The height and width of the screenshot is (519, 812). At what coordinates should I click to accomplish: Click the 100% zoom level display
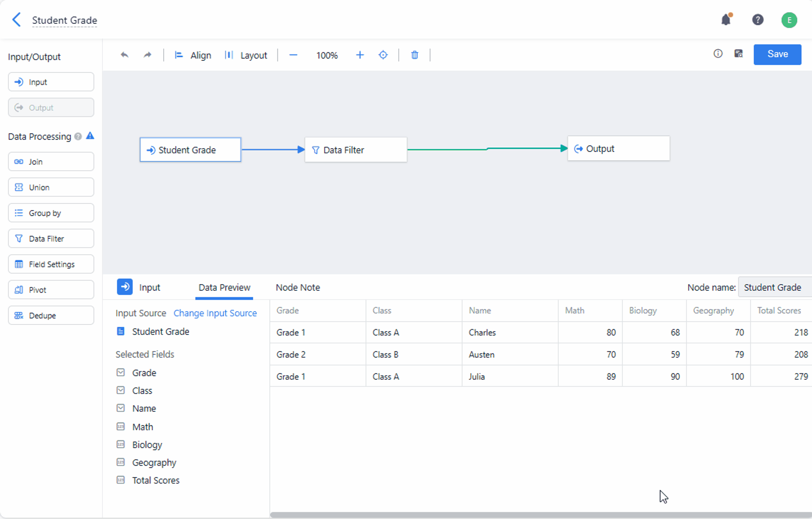(327, 55)
